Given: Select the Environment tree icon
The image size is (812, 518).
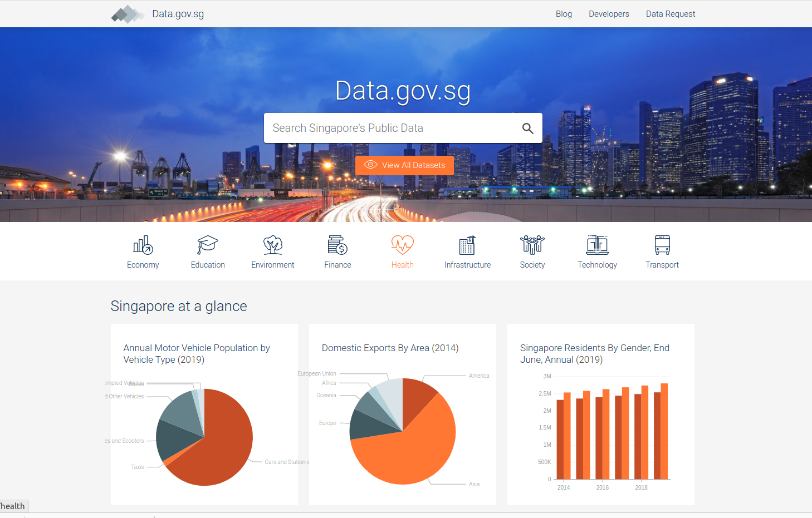Looking at the screenshot, I should (x=273, y=245).
